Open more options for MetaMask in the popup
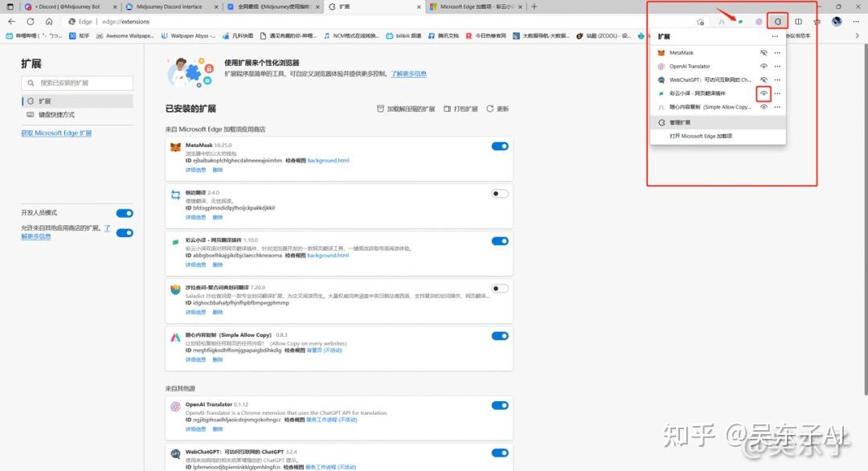 coord(777,52)
